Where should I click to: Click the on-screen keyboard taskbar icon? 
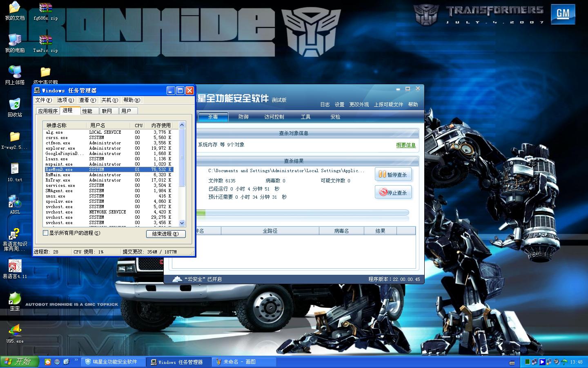[512, 362]
